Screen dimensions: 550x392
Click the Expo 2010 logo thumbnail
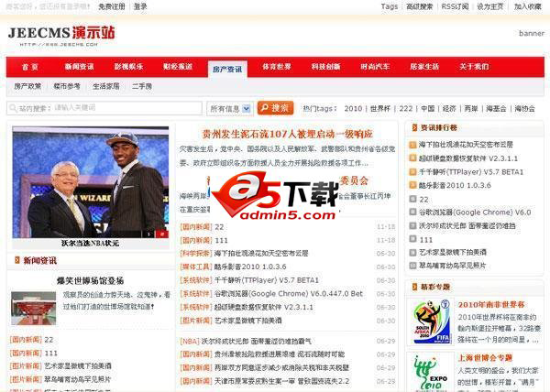click(x=431, y=372)
